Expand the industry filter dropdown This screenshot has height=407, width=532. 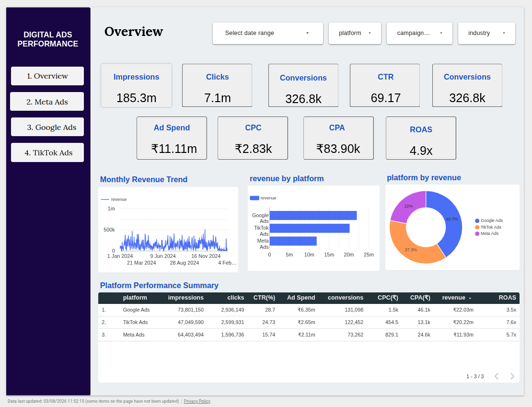click(486, 33)
